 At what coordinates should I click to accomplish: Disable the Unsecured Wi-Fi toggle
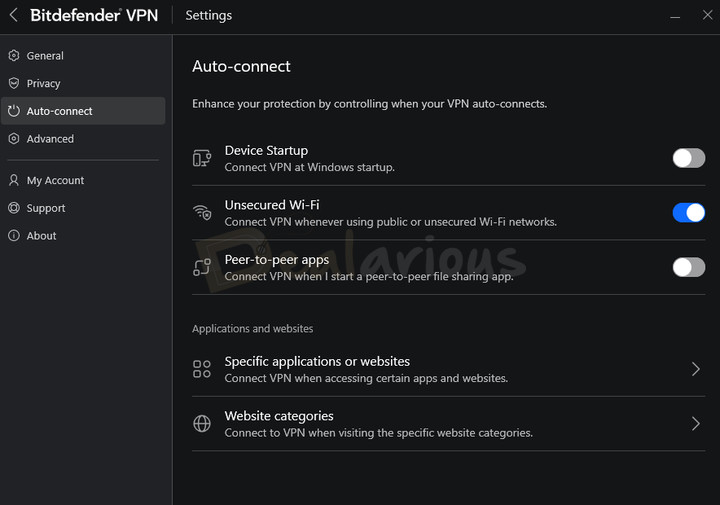(x=689, y=213)
